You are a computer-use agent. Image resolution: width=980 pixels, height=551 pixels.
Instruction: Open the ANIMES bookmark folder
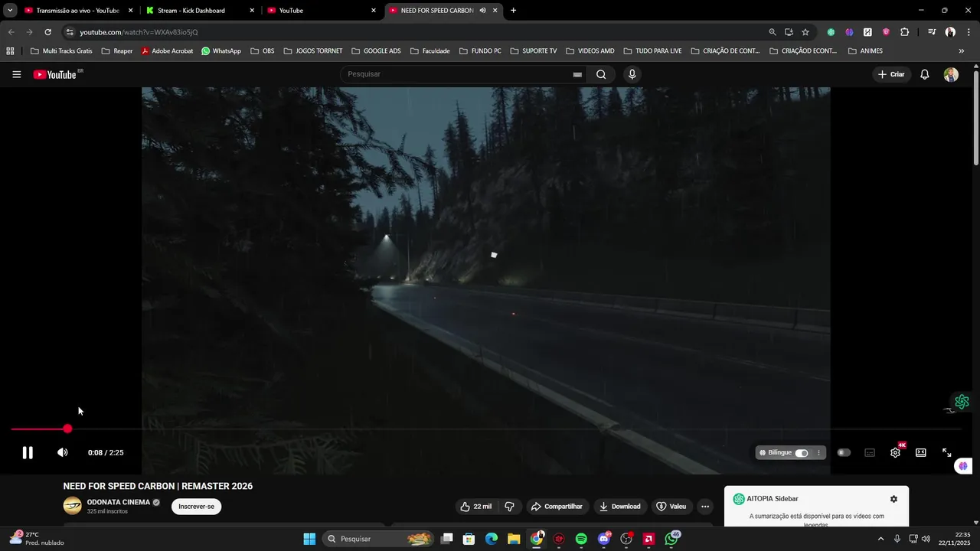pos(865,51)
